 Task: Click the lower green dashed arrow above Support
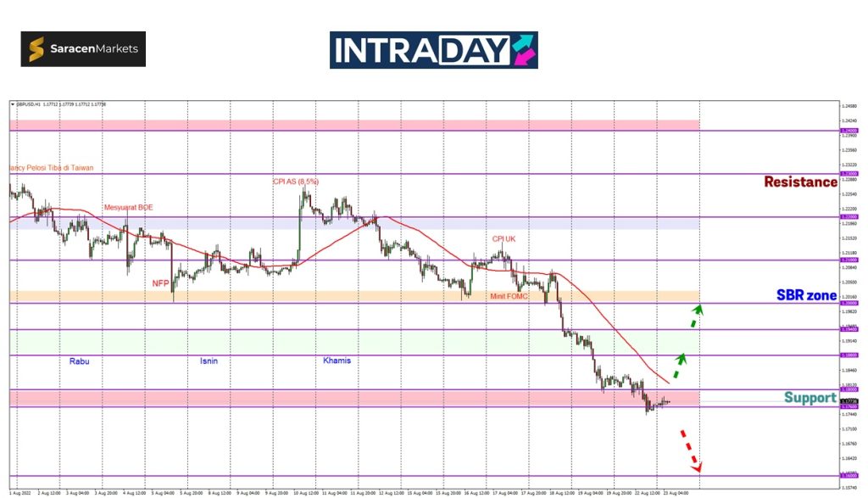click(679, 366)
